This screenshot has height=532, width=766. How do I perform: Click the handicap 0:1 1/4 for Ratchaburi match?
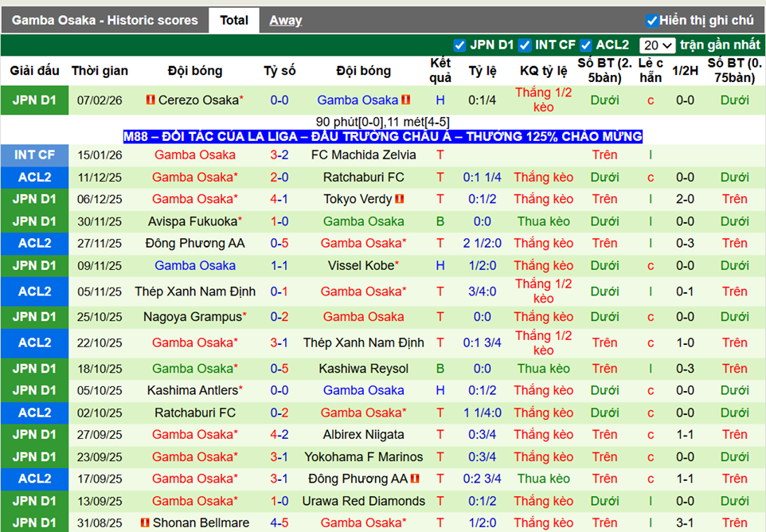click(483, 178)
